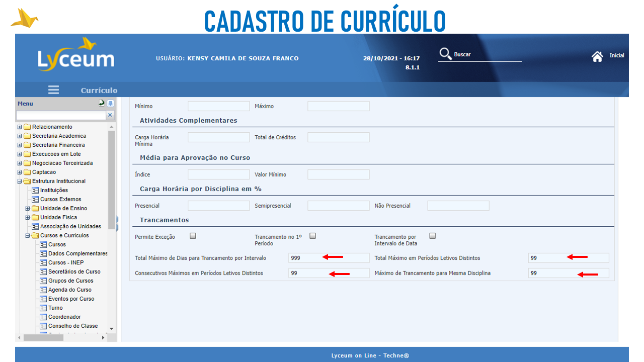Open Cursos - INEP menu entry

point(66,262)
